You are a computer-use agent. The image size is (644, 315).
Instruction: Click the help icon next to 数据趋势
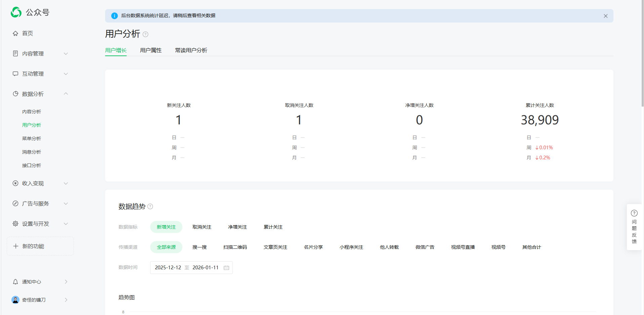coord(150,206)
